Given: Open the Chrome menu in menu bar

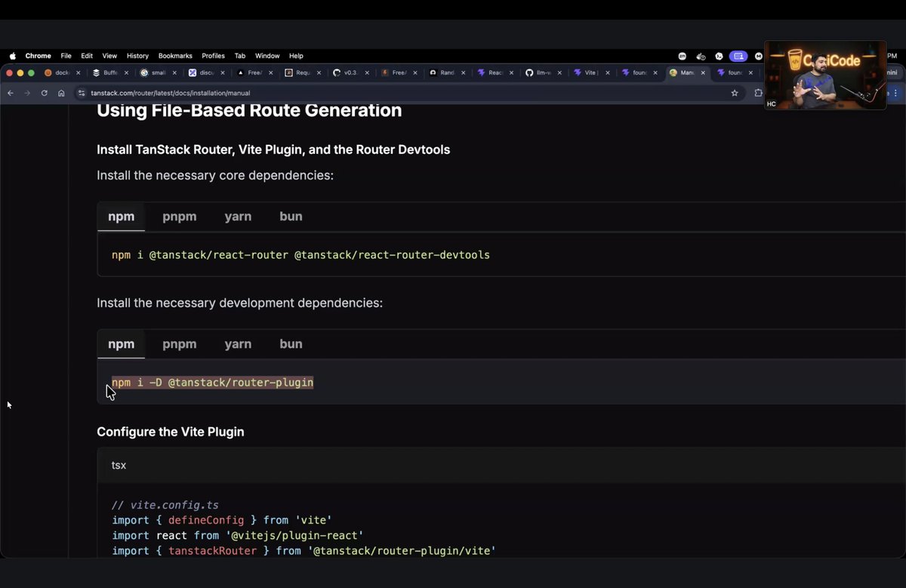Looking at the screenshot, I should click(38, 56).
